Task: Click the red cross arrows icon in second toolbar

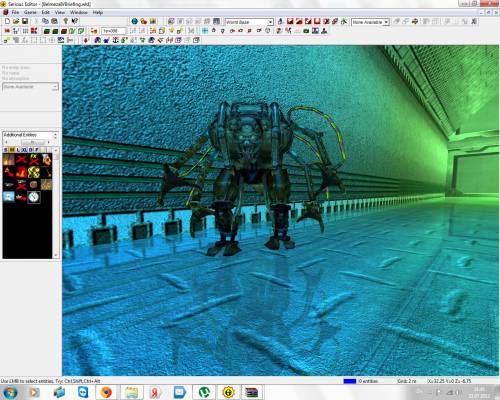Action: point(34,31)
